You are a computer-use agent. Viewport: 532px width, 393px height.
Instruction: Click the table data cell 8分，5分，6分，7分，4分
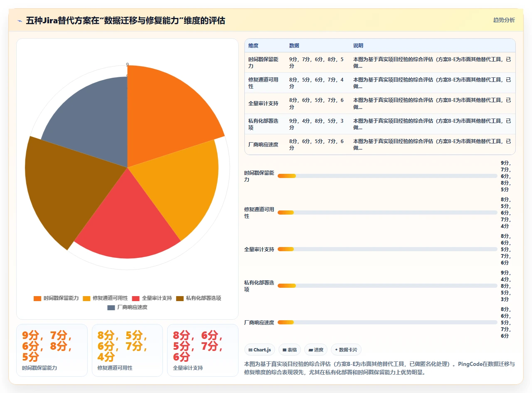[x=318, y=83]
